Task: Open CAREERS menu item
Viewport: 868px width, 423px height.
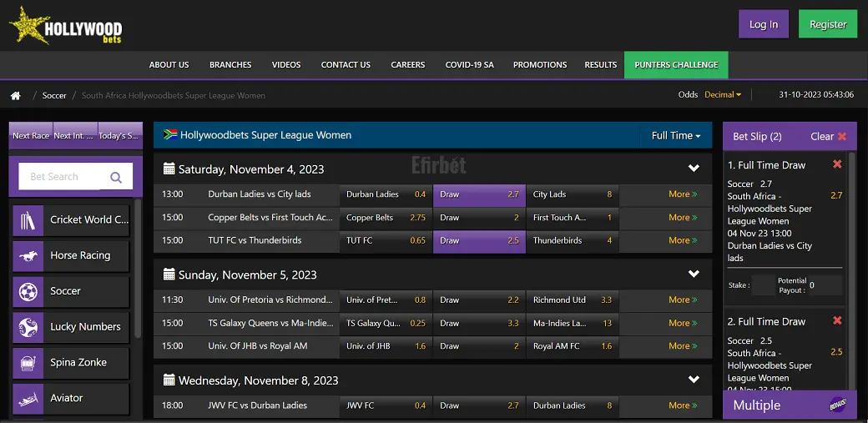Action: click(408, 65)
